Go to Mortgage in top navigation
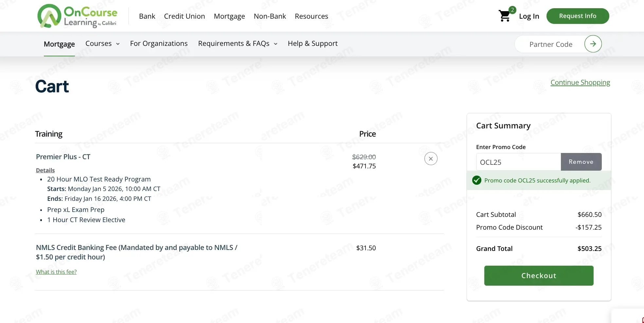644x323 pixels. (229, 16)
